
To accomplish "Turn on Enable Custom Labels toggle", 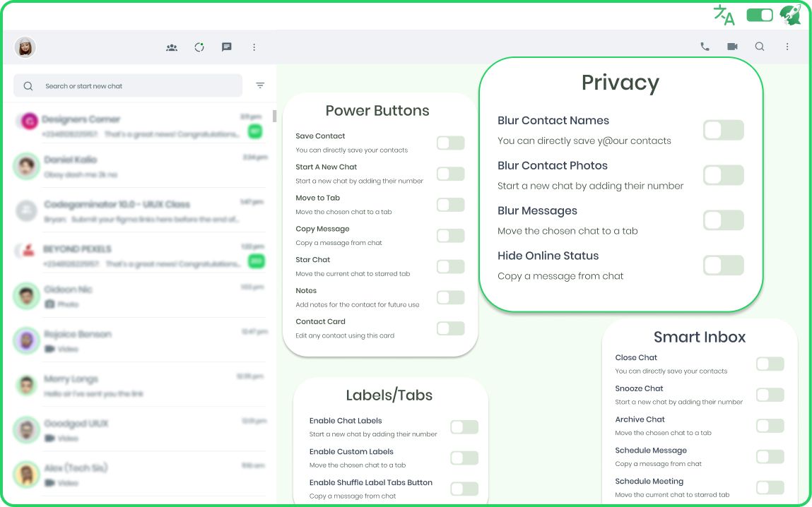I will (x=464, y=458).
